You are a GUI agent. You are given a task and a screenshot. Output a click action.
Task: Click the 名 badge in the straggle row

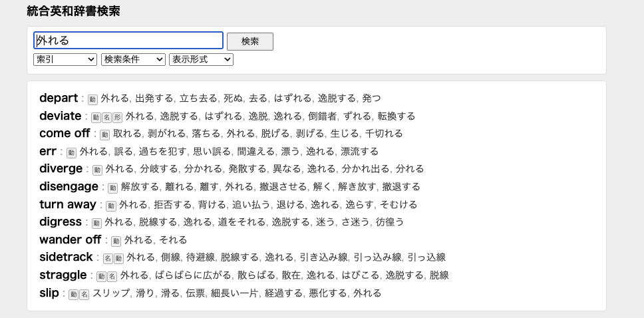click(112, 276)
